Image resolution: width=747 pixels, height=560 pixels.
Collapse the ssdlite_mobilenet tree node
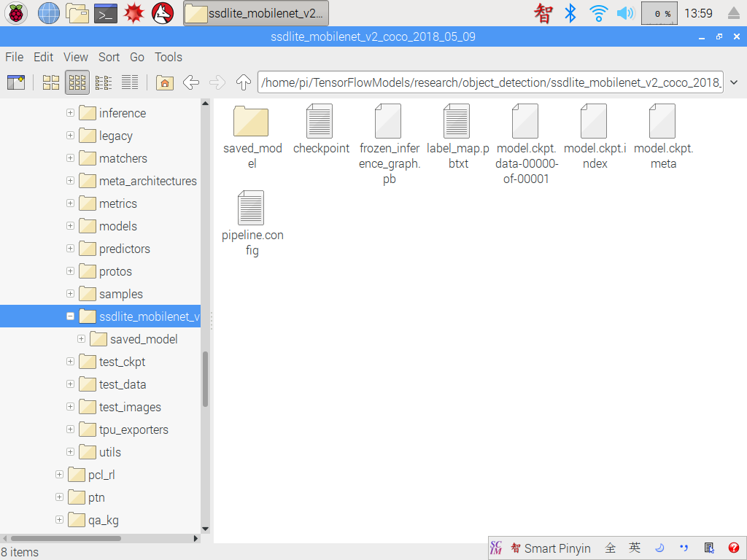[70, 316]
